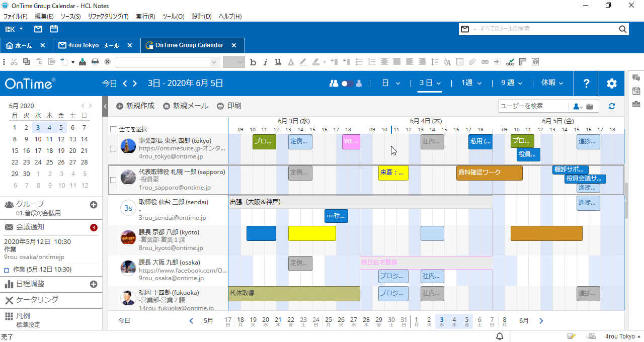
Task: Open the 日 view dropdown
Action: pos(391,83)
